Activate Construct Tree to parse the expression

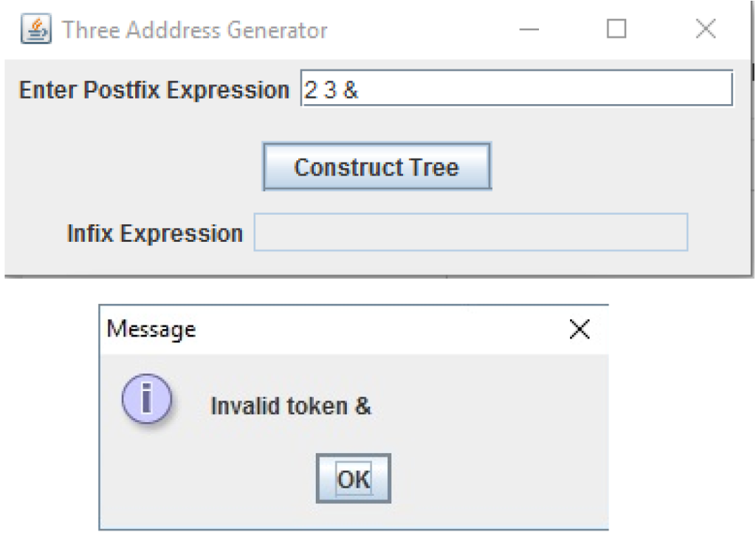(377, 166)
